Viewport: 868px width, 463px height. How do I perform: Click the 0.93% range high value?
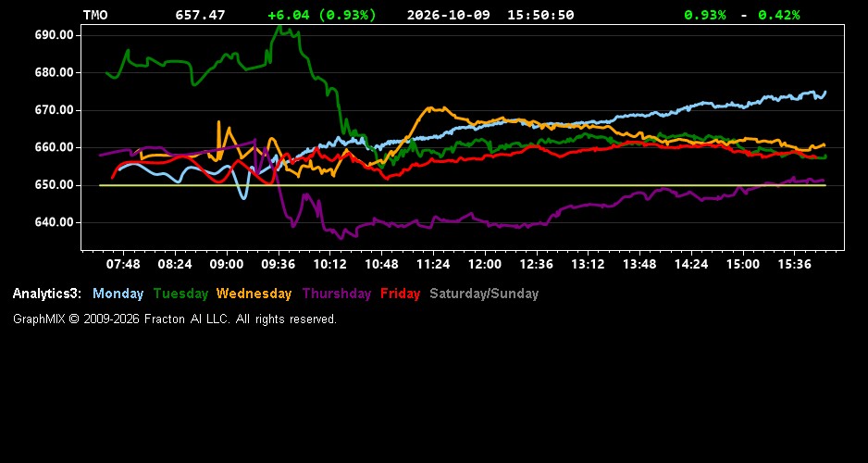(705, 15)
